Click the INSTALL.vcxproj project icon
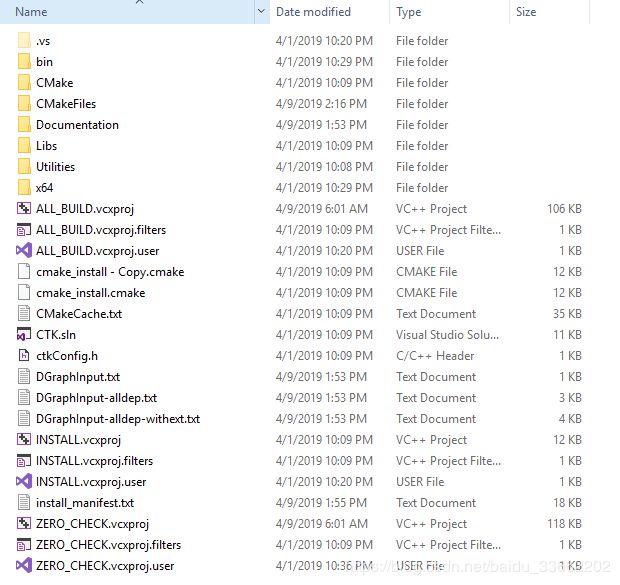The height and width of the screenshot is (585, 620). pyautogui.click(x=24, y=439)
